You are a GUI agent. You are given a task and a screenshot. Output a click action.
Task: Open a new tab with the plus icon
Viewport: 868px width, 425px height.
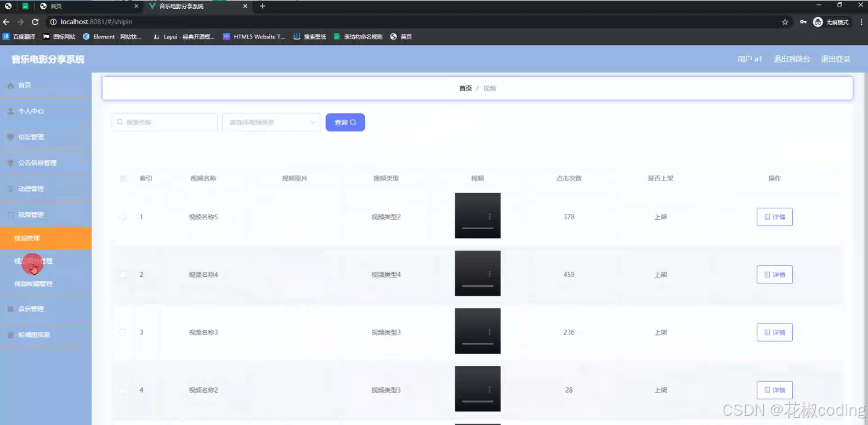click(263, 6)
